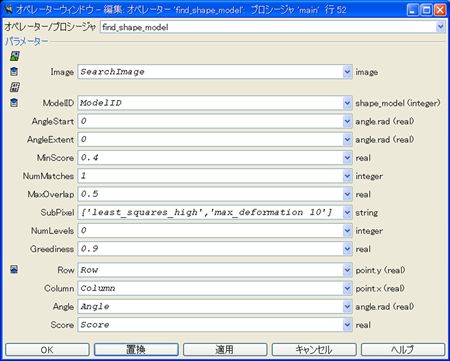Click the 'shape_model (integer)' type label
The width and height of the screenshot is (450, 361).
click(x=398, y=103)
